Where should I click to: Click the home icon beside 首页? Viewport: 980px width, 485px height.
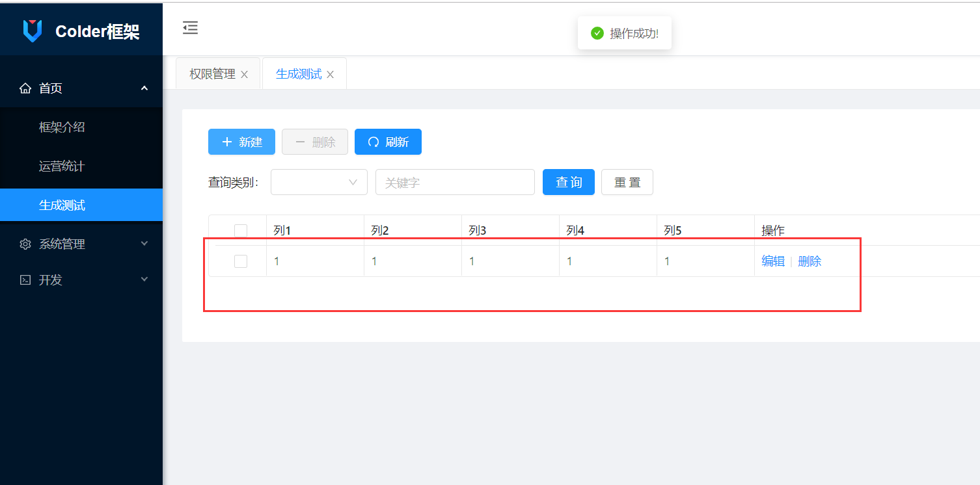point(25,88)
